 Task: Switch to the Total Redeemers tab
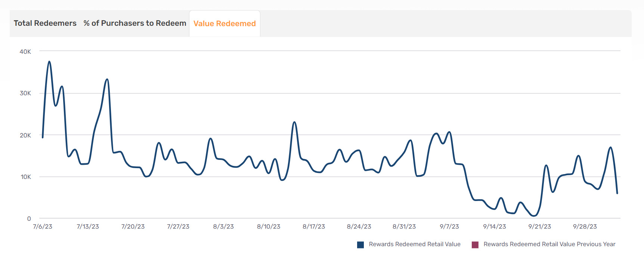pos(45,23)
